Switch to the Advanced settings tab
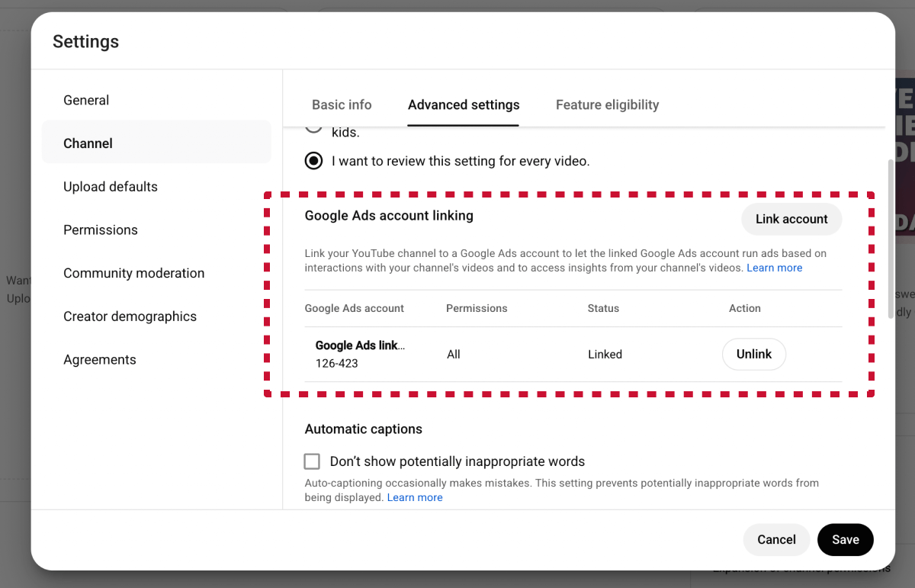This screenshot has width=915, height=588. (464, 105)
